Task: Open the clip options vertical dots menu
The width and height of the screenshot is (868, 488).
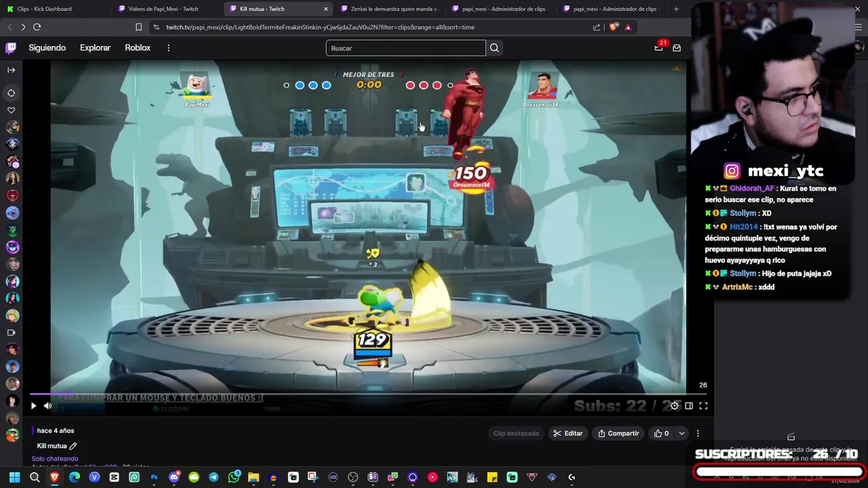Action: pos(698,434)
